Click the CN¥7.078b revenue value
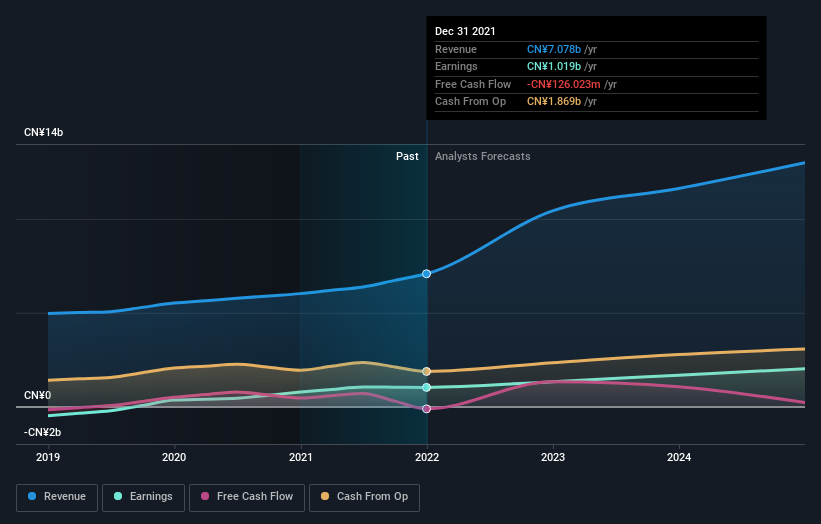This screenshot has height=524, width=821. (554, 49)
